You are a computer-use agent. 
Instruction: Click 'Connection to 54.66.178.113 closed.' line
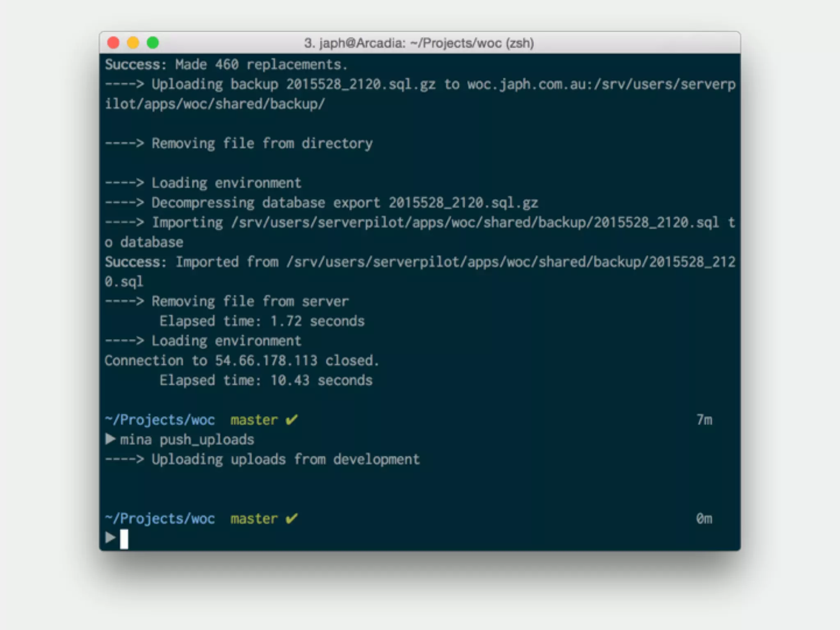(242, 361)
